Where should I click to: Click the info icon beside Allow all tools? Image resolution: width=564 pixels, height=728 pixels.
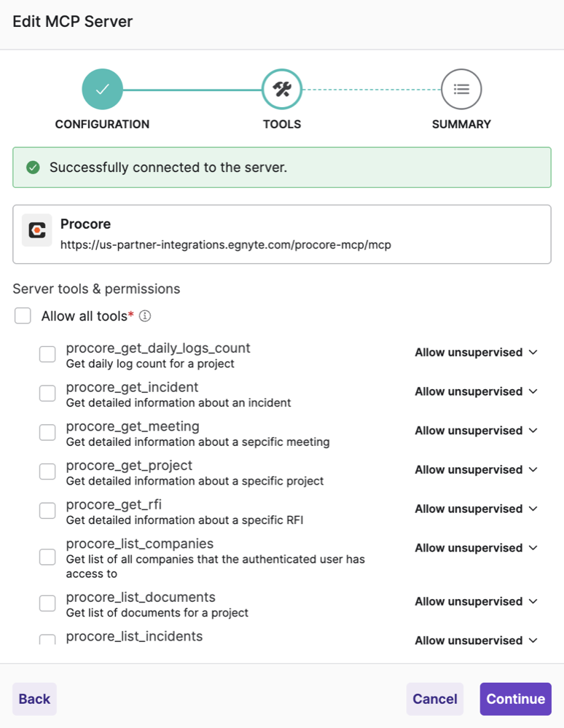tap(145, 316)
